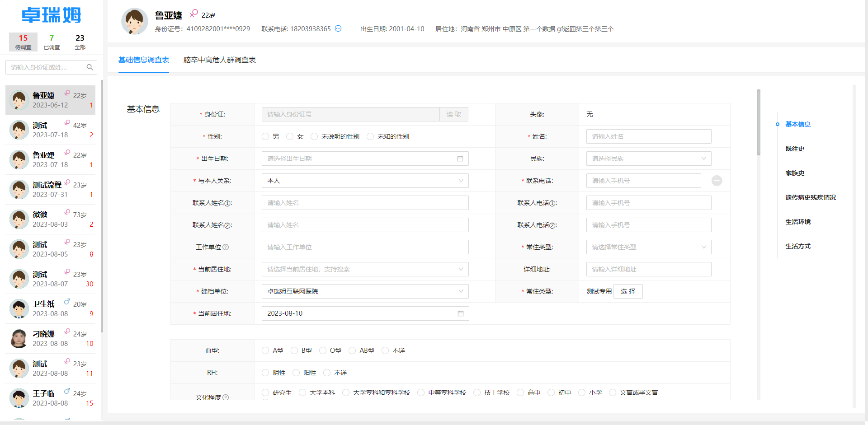Click the 选择 button next to 测试专用

628,291
